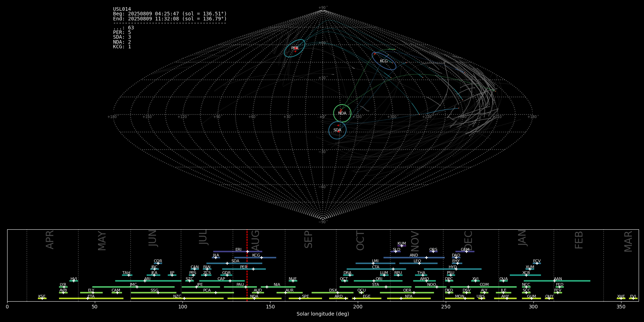The height and width of the screenshot is (322, 644).
Task: Click the +330 longitude label on the equator
Action: click(357, 117)
